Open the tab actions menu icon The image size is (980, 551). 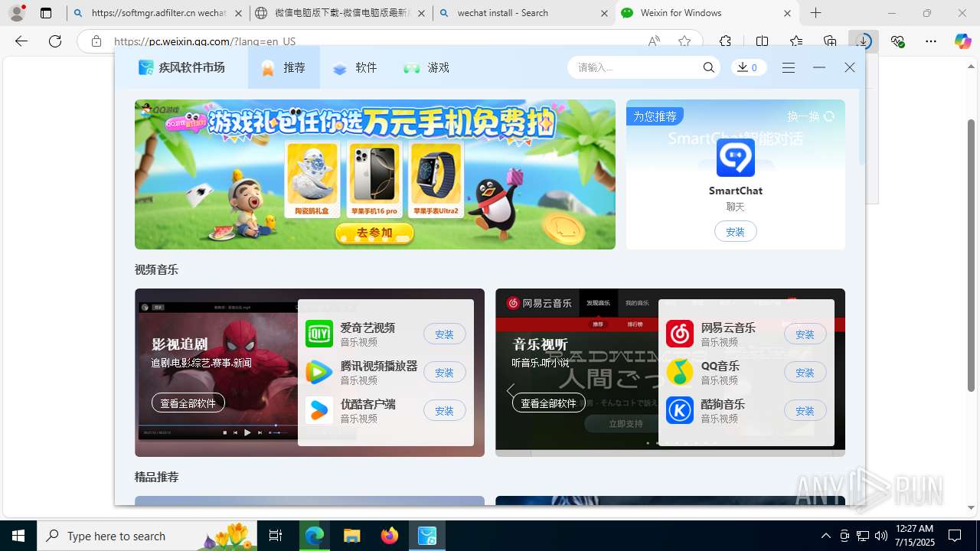click(46, 13)
